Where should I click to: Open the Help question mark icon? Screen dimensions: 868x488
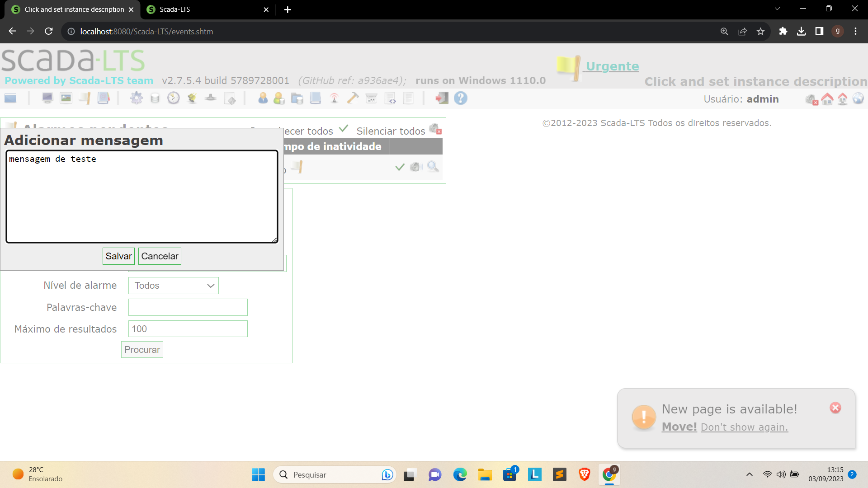tap(461, 98)
